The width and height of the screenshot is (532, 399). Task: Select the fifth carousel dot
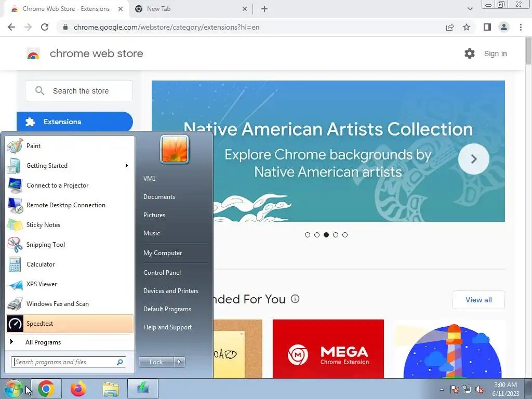click(x=345, y=235)
